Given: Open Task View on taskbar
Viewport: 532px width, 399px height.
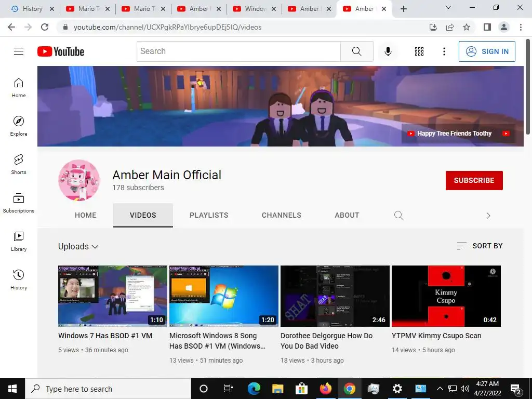Looking at the screenshot, I should pos(229,389).
